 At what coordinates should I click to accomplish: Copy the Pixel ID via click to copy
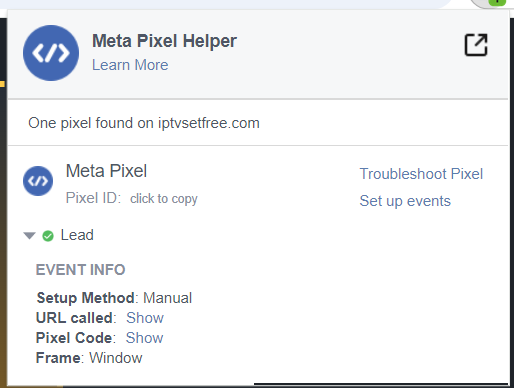164,199
